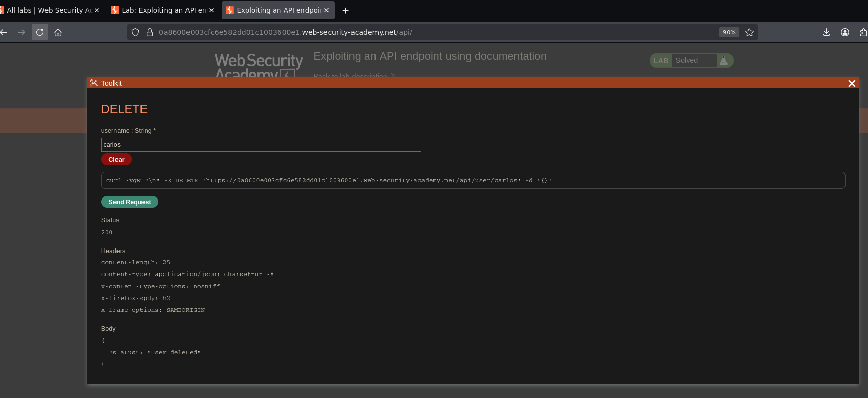The width and height of the screenshot is (868, 398).
Task: Click x-frame-options: SAMEORIGIN header
Action: click(x=153, y=310)
